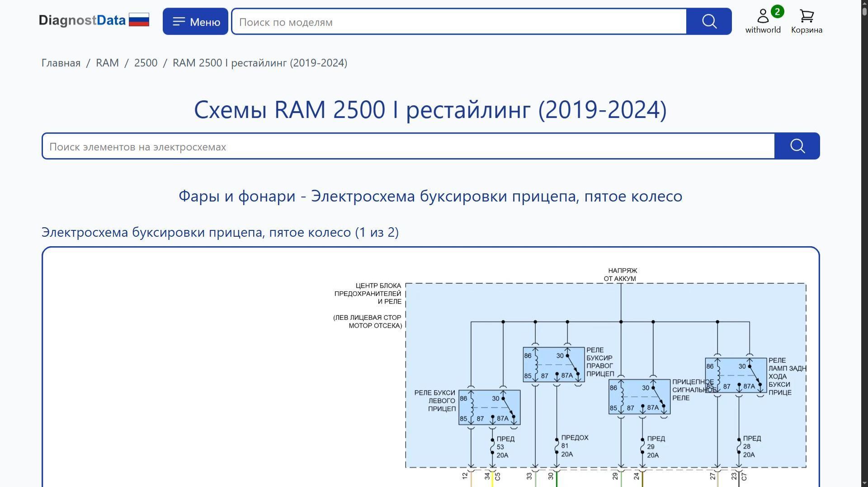Click the wiring diagram search magnifier button
This screenshot has height=487, width=868.
[797, 146]
